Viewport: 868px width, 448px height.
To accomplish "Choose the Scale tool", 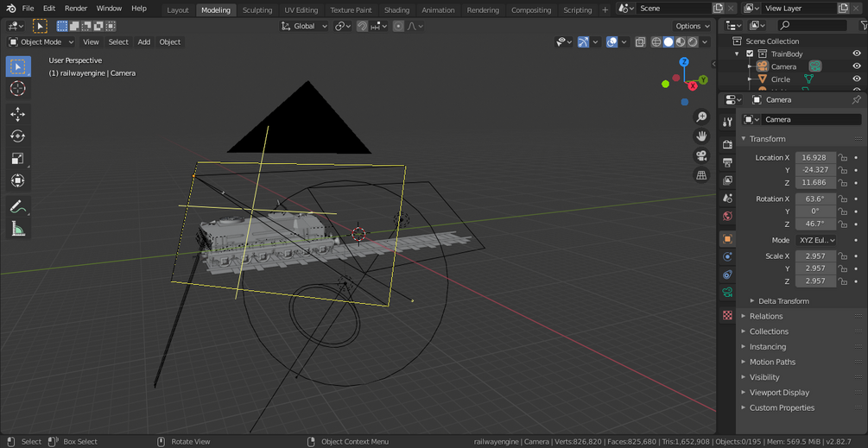I will pos(18,159).
